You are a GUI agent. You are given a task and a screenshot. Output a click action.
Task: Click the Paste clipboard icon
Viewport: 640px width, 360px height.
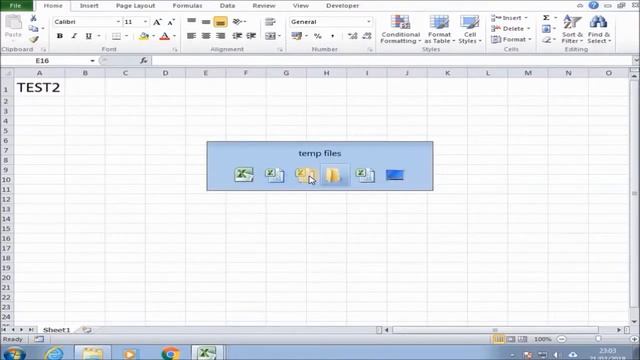pos(13,22)
